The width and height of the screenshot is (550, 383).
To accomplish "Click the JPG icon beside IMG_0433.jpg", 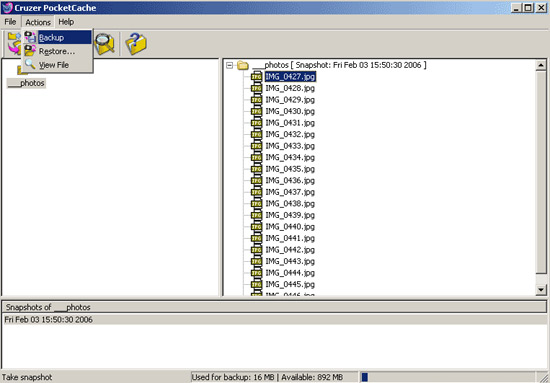I will click(x=256, y=146).
